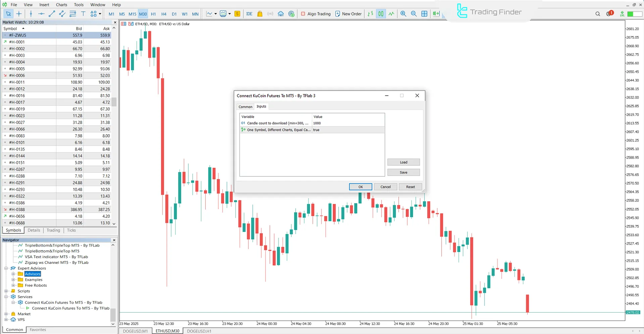The image size is (644, 334).
Task: Select the Text annotation tool
Action: point(83,14)
